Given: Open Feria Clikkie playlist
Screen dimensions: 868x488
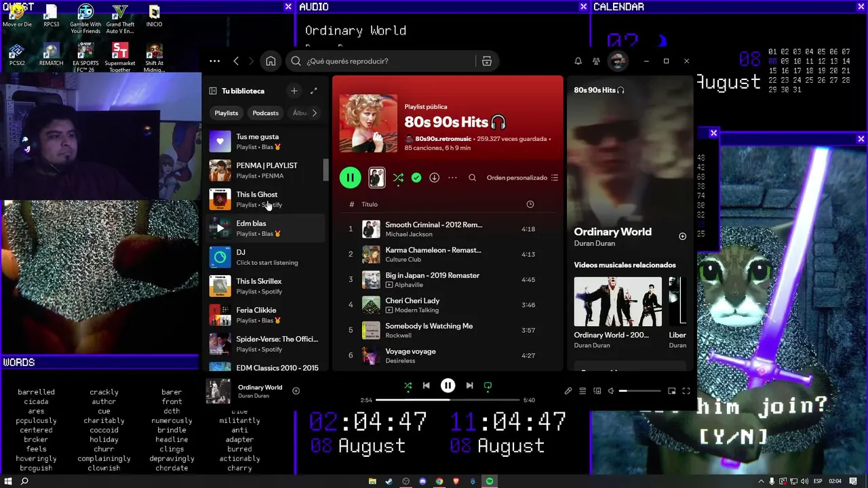Looking at the screenshot, I should tap(266, 315).
